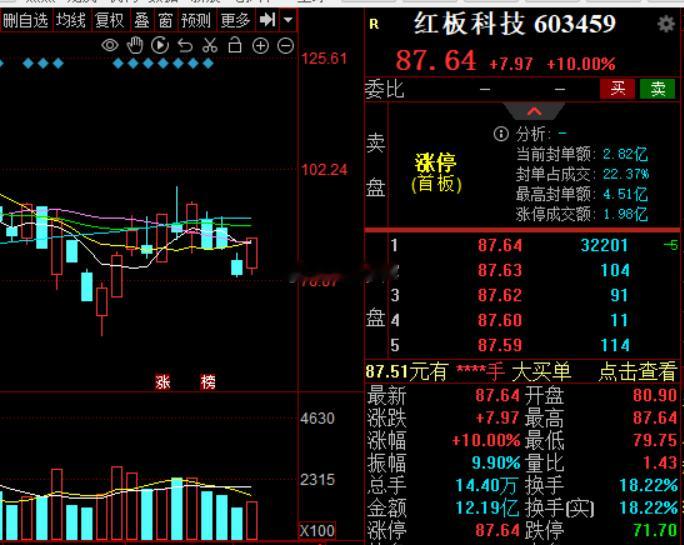Click the 最低 value 79.75

pos(655,440)
